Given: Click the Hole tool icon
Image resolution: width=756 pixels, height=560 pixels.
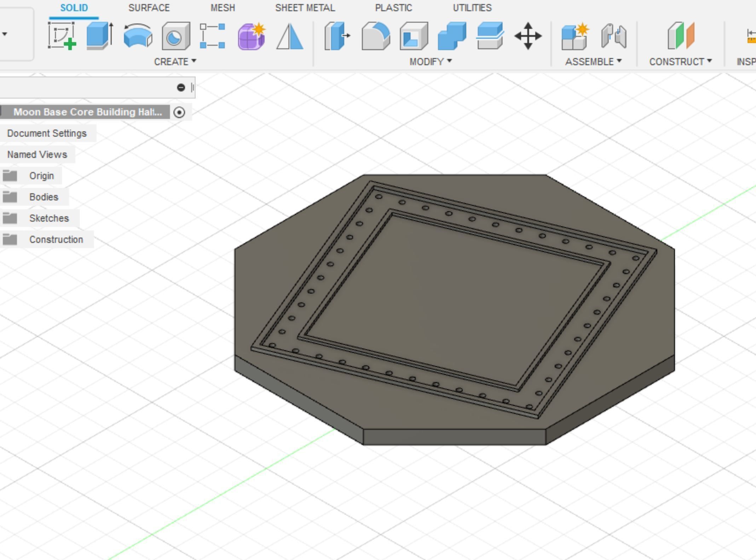Looking at the screenshot, I should (x=176, y=36).
